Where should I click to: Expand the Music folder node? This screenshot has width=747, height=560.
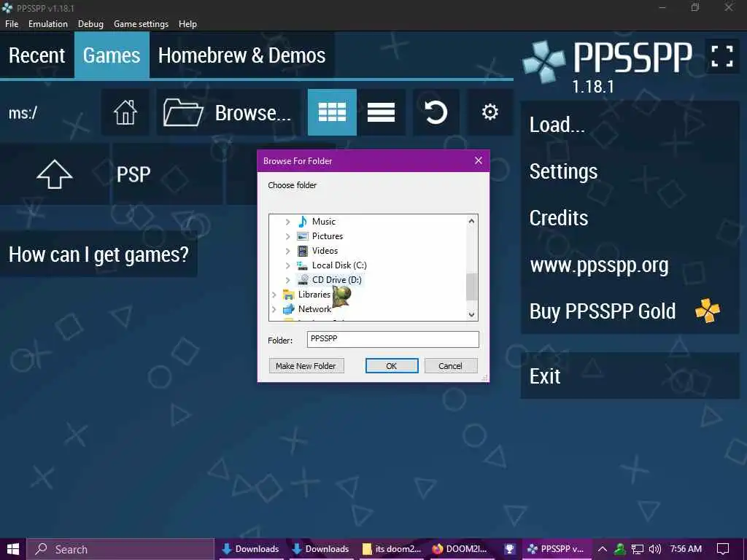click(287, 222)
